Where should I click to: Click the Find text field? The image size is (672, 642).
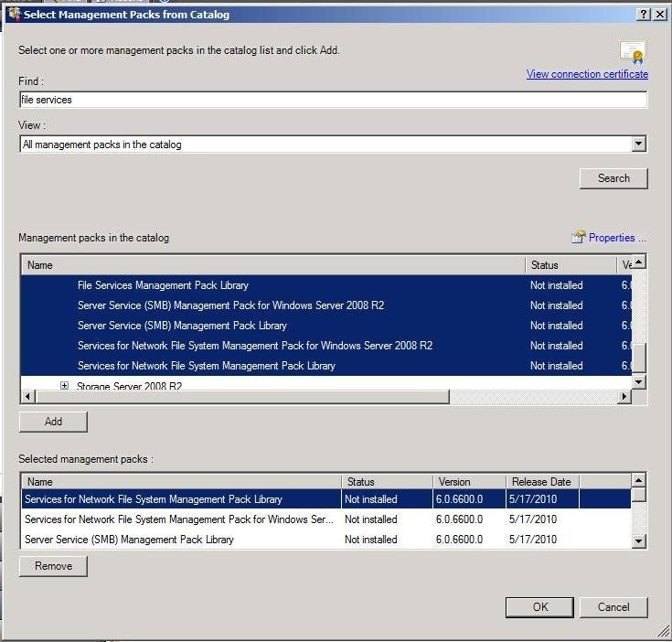(333, 100)
